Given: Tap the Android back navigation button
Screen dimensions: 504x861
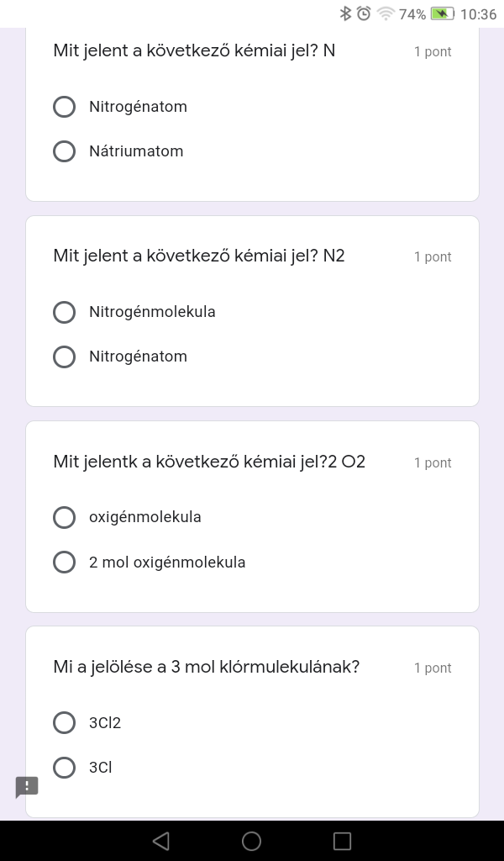Looking at the screenshot, I should tap(161, 841).
